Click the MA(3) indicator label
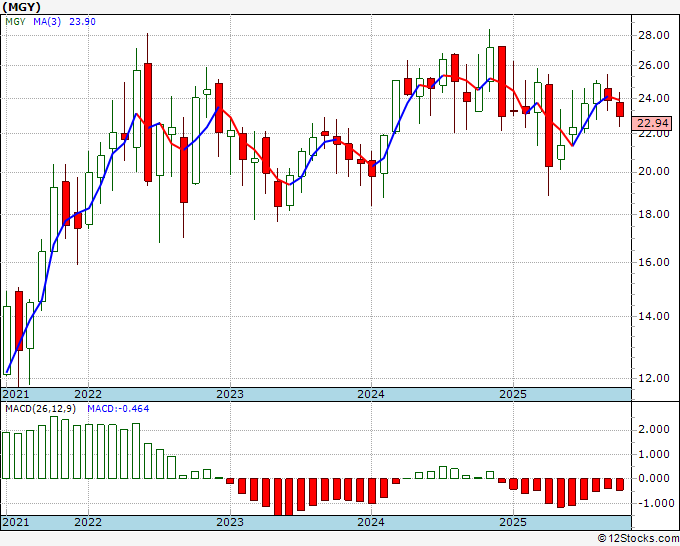Image resolution: width=680 pixels, height=546 pixels. click(x=47, y=22)
